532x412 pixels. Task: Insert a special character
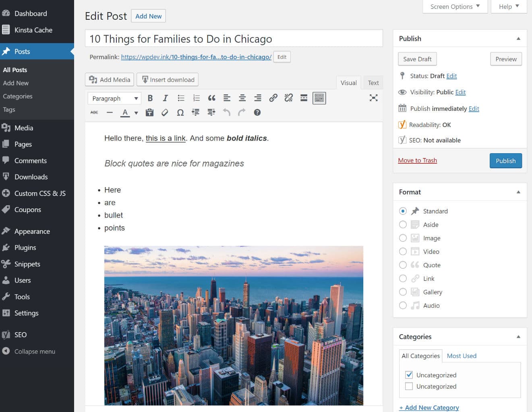click(180, 112)
